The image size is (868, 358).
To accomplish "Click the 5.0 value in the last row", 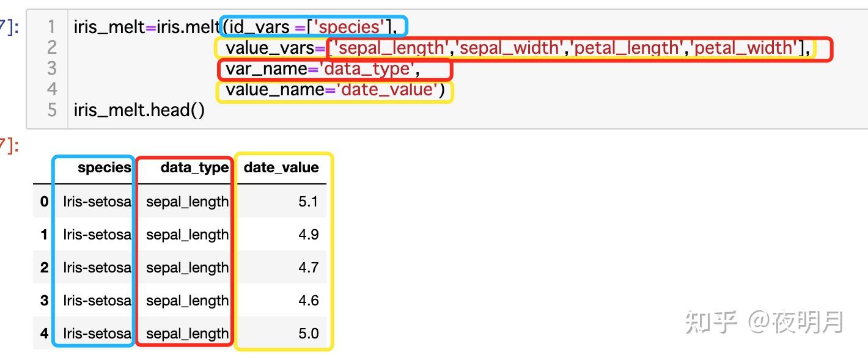I will click(x=308, y=334).
